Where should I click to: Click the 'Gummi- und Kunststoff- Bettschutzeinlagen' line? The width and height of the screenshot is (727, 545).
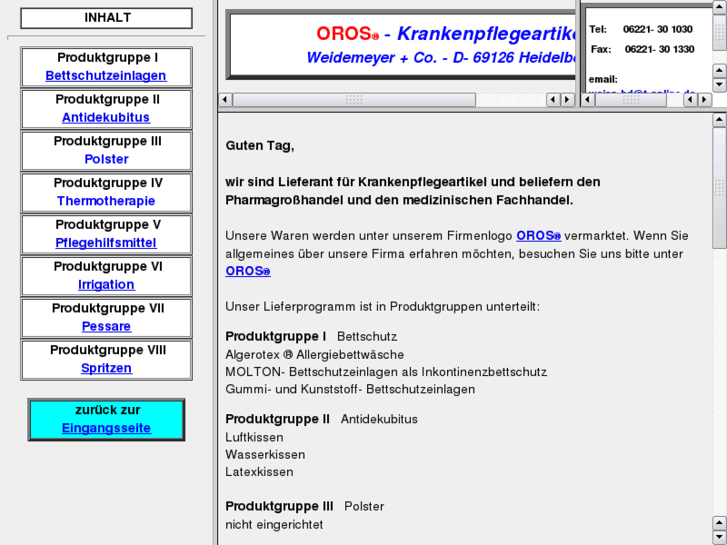click(350, 389)
